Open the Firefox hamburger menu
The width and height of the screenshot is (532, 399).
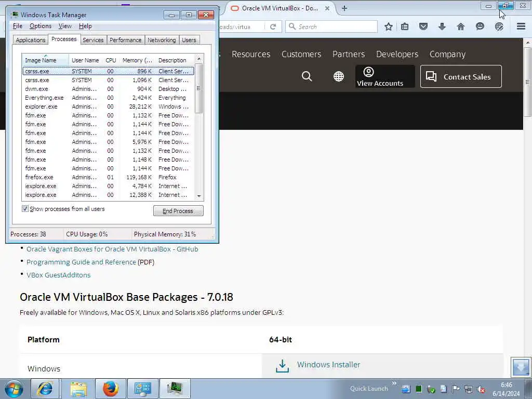pyautogui.click(x=521, y=26)
